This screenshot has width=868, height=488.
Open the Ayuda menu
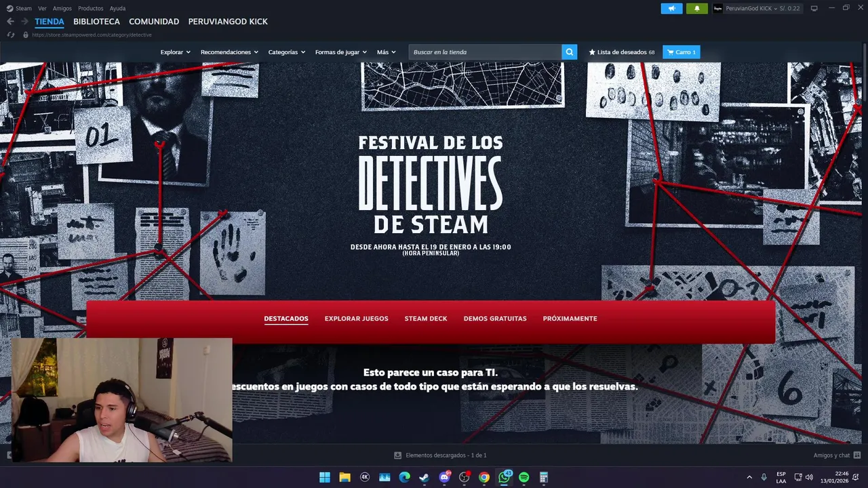pyautogui.click(x=117, y=8)
